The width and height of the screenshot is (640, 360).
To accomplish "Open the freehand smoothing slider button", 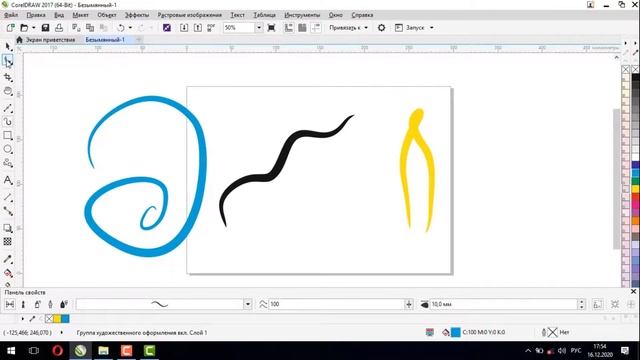I will pyautogui.click(x=409, y=304).
